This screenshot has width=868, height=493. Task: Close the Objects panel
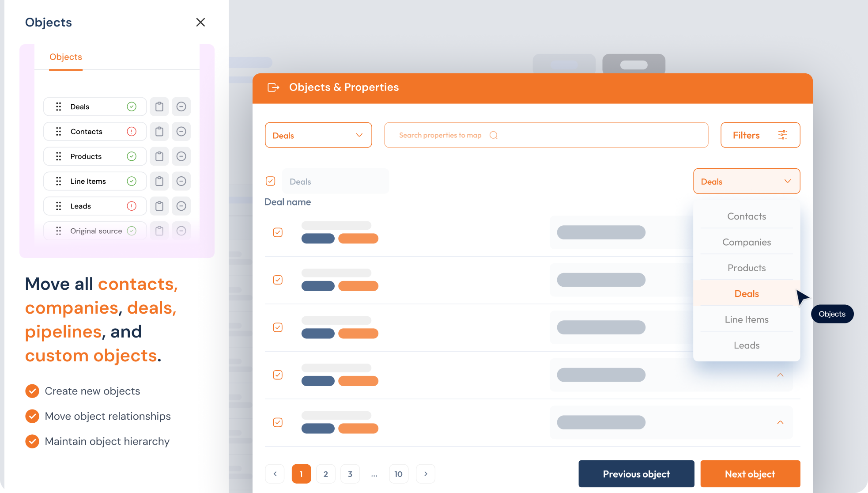(200, 22)
